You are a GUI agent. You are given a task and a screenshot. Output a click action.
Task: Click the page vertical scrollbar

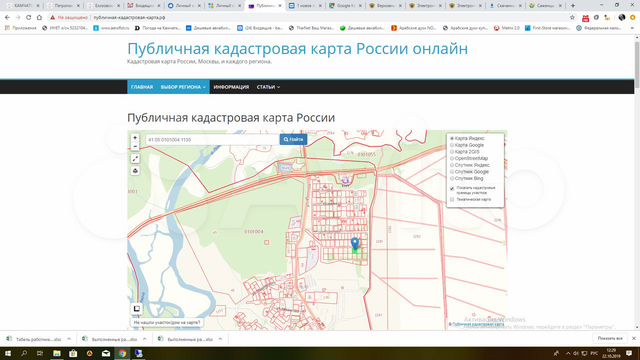pyautogui.click(x=637, y=183)
